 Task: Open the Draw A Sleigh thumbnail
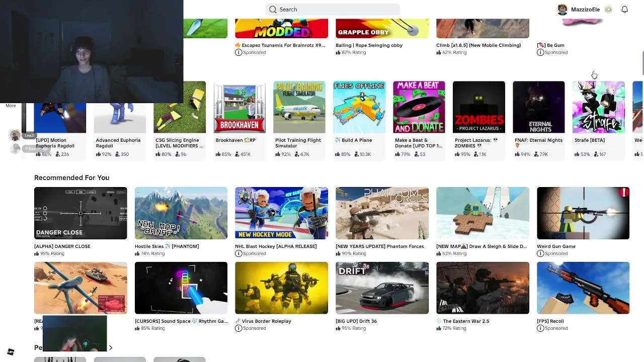coord(482,213)
